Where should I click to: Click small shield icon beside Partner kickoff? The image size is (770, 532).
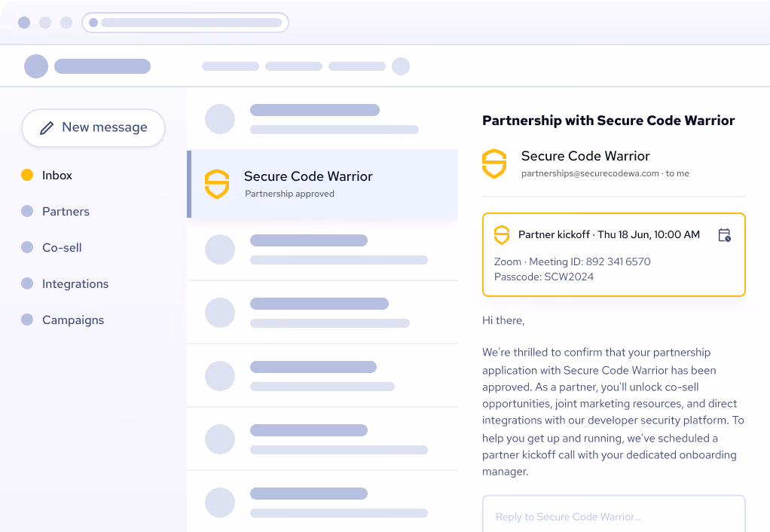[x=502, y=235]
